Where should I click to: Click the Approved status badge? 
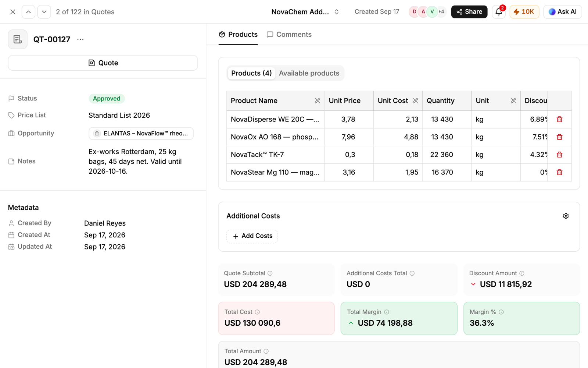point(107,99)
